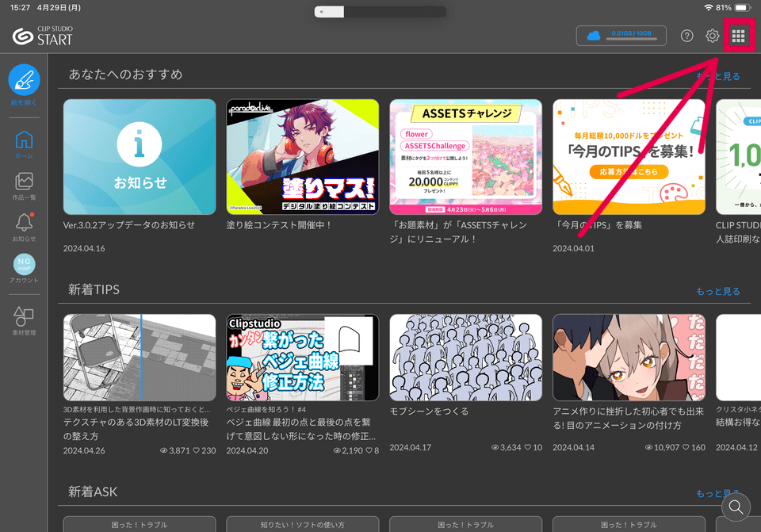Open the settings gear icon
This screenshot has height=532, width=761.
click(712, 36)
